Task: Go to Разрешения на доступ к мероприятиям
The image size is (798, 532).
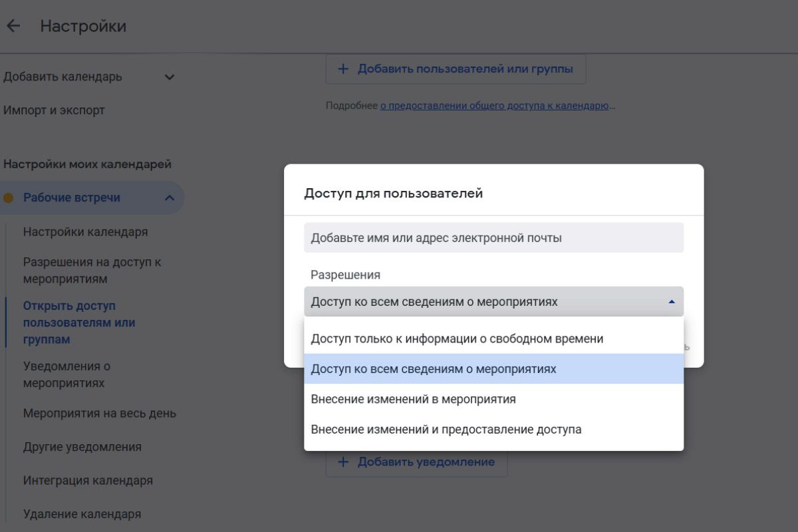Action: coord(92,271)
